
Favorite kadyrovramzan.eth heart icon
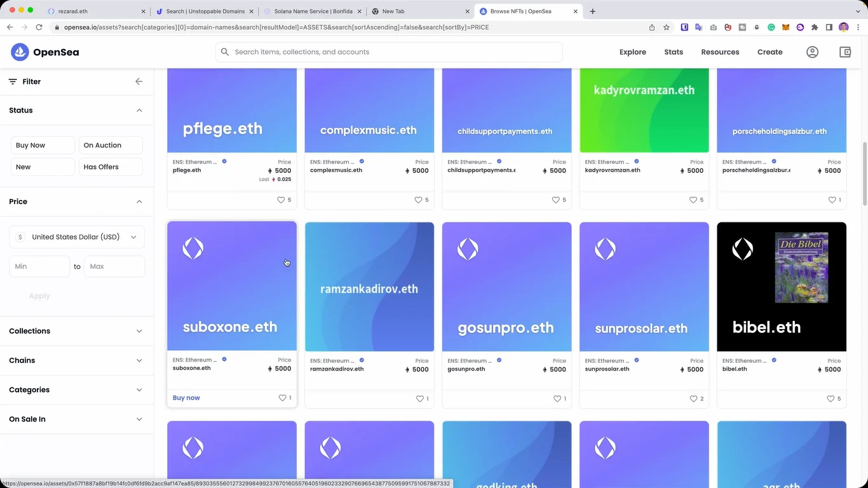[x=693, y=200]
